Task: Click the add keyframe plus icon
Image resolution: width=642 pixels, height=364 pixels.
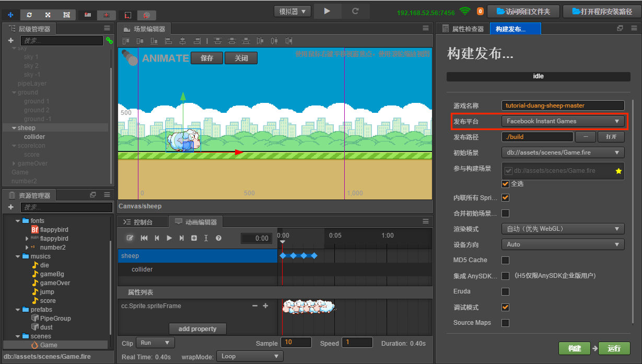Action: (x=194, y=238)
